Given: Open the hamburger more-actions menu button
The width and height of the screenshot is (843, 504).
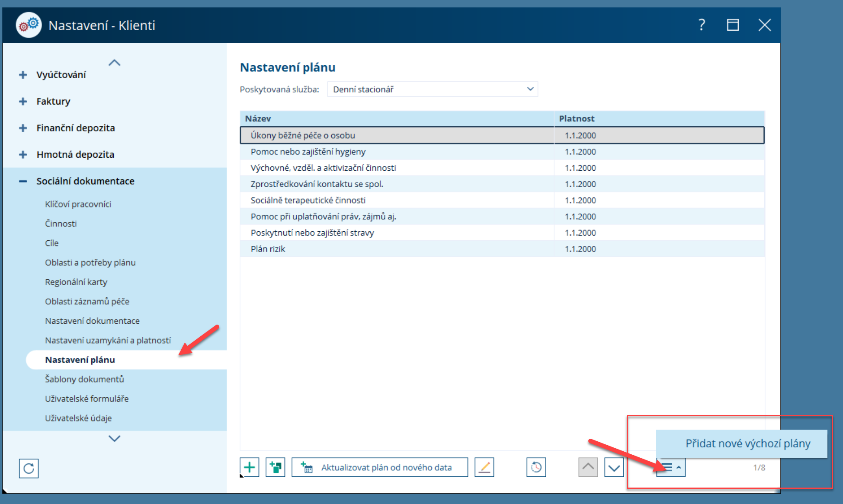Looking at the screenshot, I should pos(671,467).
